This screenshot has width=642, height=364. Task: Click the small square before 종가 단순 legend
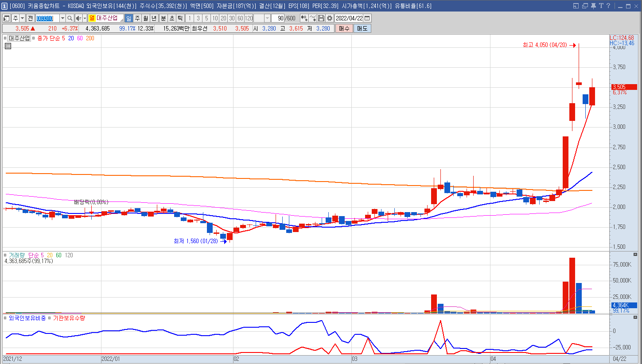[33, 39]
